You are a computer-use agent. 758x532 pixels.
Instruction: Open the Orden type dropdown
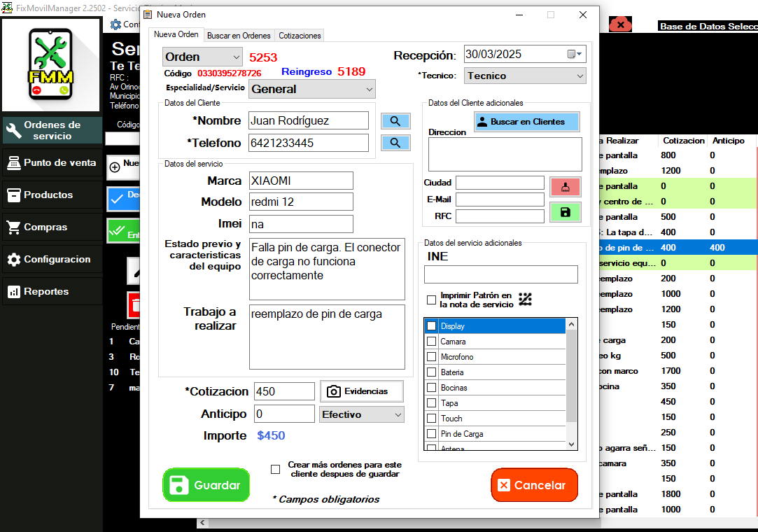tap(202, 57)
